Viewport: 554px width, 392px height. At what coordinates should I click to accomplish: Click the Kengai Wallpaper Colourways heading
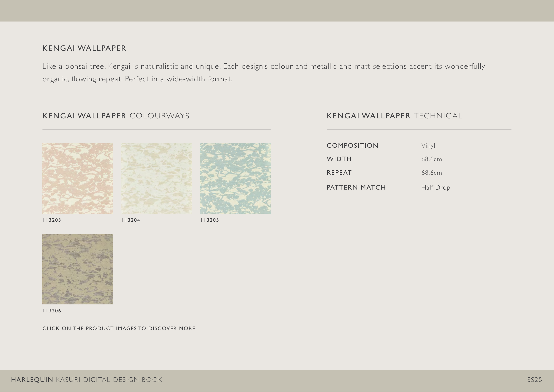(x=116, y=116)
